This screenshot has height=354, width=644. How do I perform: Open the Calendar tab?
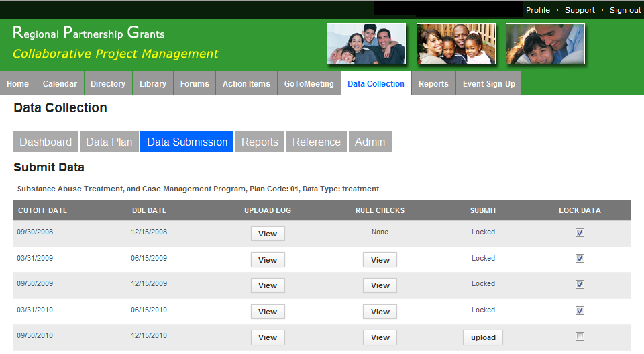[x=60, y=83]
